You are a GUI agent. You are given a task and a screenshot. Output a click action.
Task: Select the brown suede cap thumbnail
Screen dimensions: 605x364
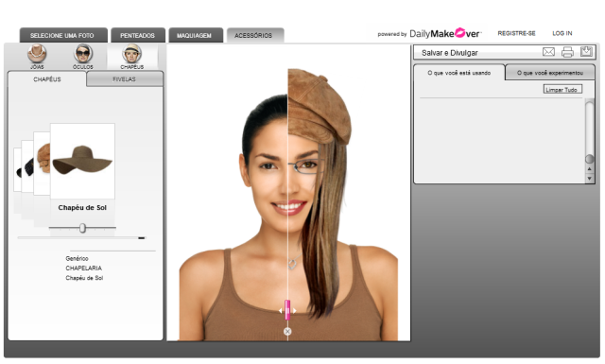tap(42, 163)
